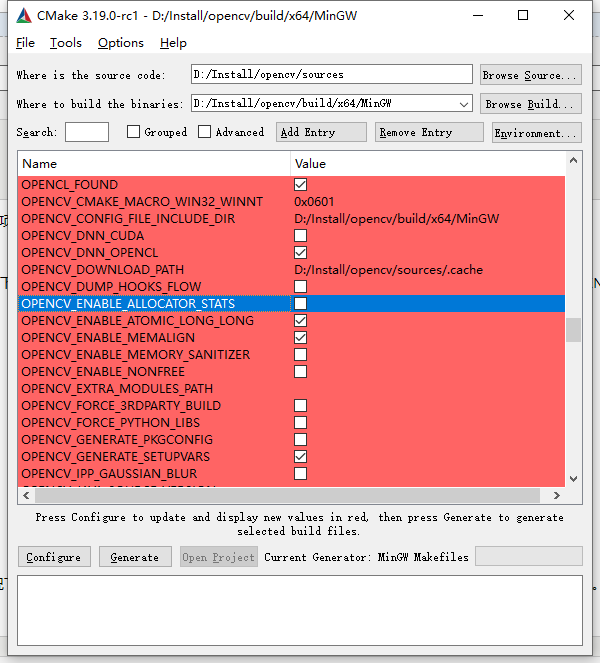Enable OPENCV_GENERATE_PKGCONFIG checkbox
600x663 pixels.
coord(301,439)
